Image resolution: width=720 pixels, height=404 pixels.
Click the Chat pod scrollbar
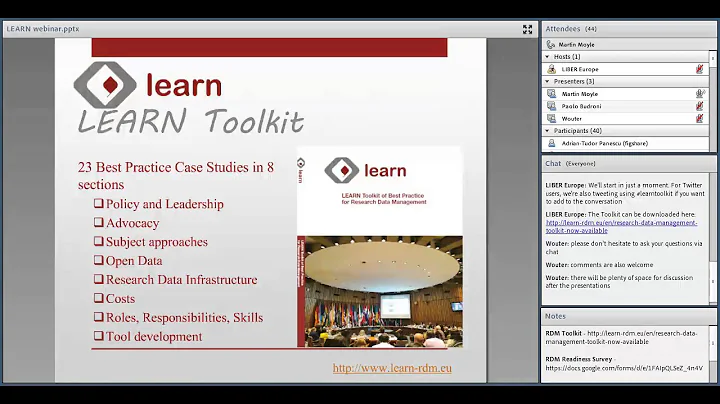point(713,239)
